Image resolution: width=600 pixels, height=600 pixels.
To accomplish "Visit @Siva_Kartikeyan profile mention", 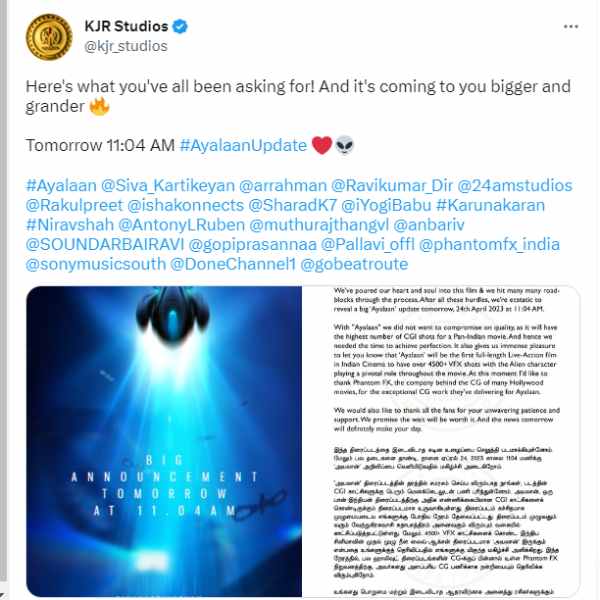I will click(168, 186).
